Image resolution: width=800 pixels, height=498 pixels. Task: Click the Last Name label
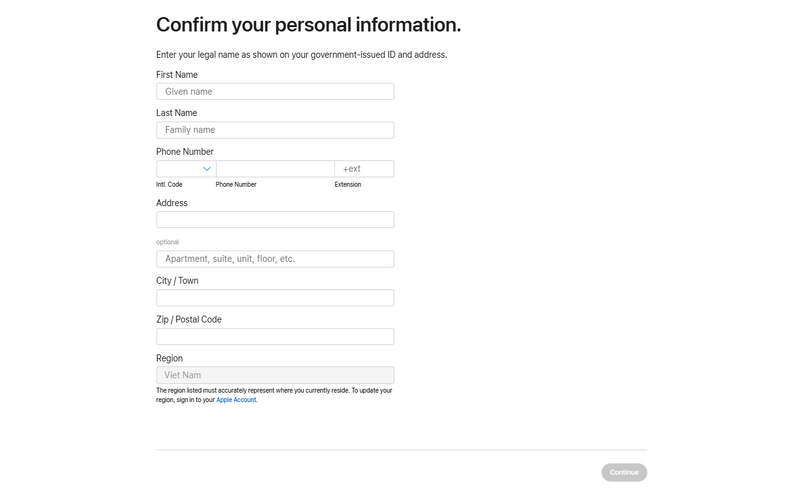[177, 113]
